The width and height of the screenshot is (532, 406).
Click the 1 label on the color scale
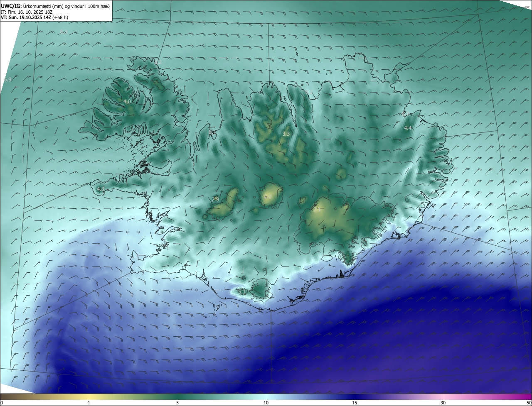[x=89, y=403]
